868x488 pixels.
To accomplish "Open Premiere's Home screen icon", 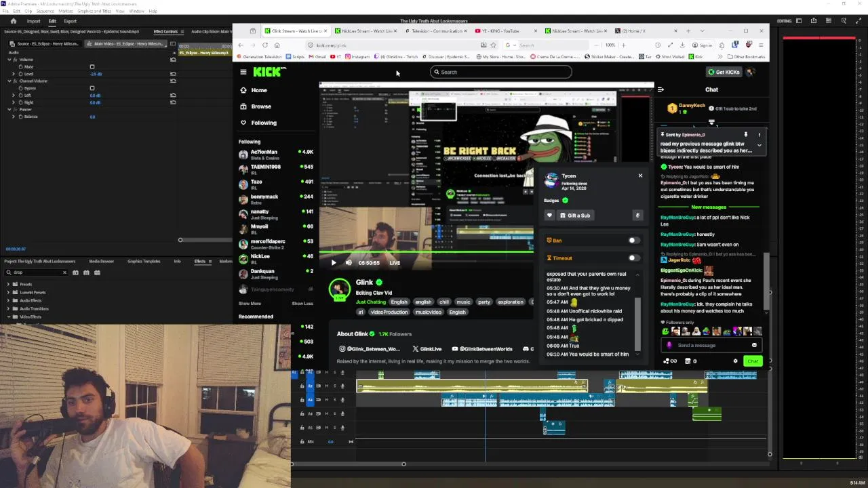I will pos(13,21).
